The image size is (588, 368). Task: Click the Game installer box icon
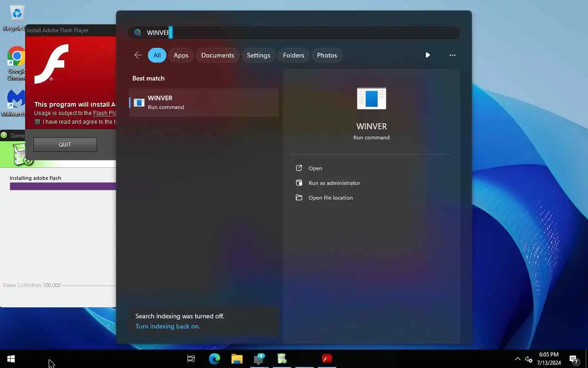coord(22,155)
